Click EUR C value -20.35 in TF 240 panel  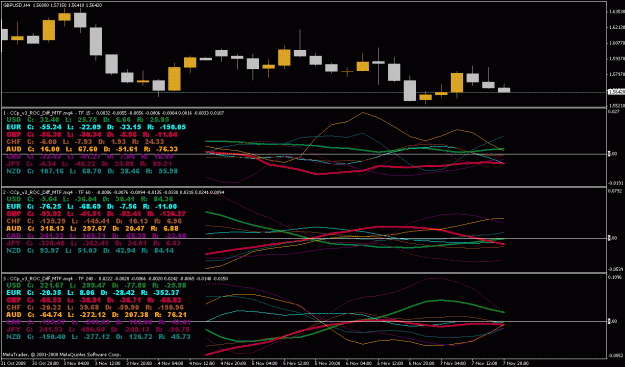coord(52,292)
